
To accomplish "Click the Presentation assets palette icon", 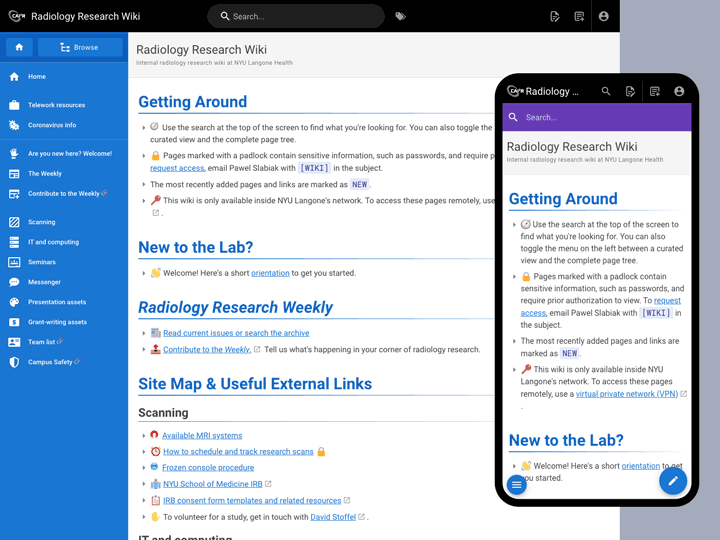I will click(x=14, y=302).
